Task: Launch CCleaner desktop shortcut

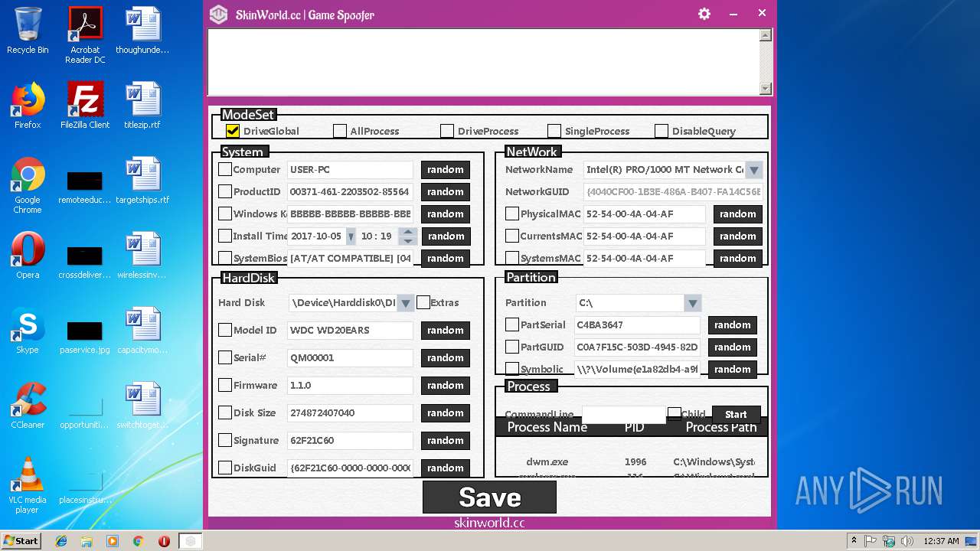Action: (28, 406)
